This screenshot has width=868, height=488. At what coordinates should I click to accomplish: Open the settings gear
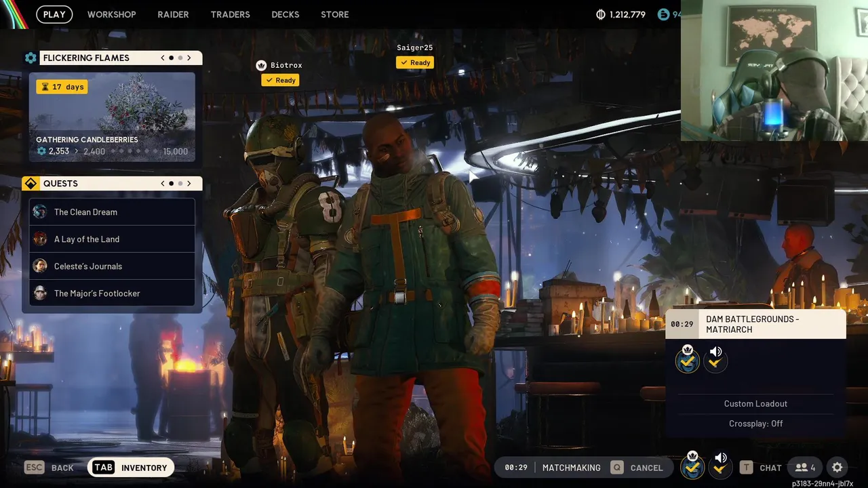837,468
